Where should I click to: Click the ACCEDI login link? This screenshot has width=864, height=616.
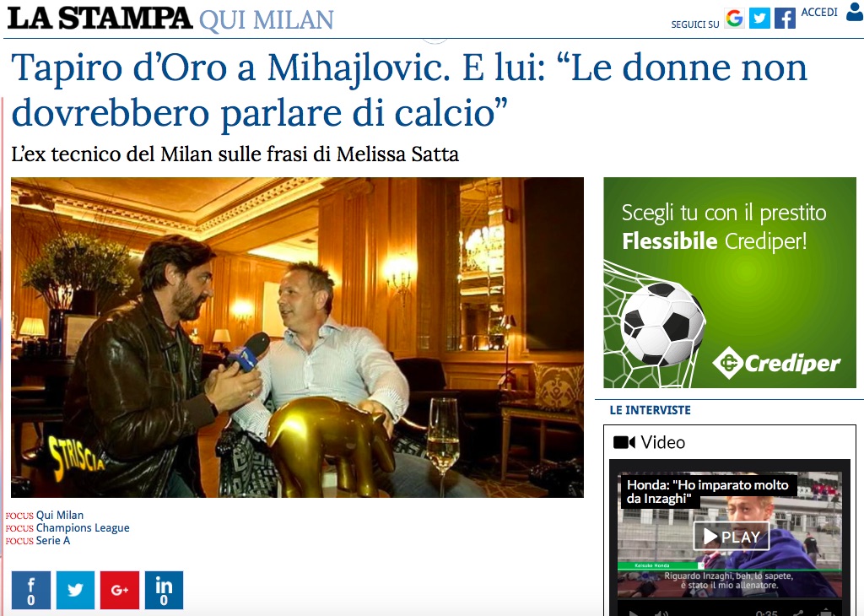[x=818, y=12]
